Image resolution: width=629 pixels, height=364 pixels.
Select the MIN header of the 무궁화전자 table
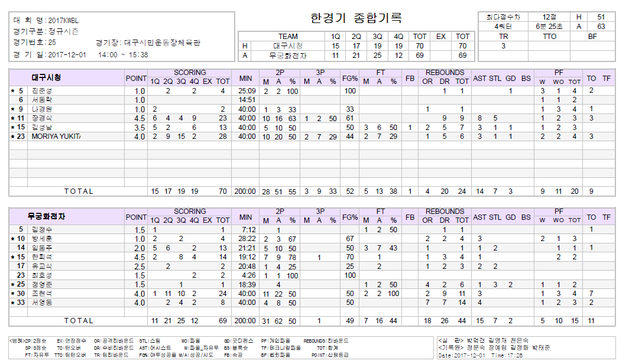pos(245,217)
